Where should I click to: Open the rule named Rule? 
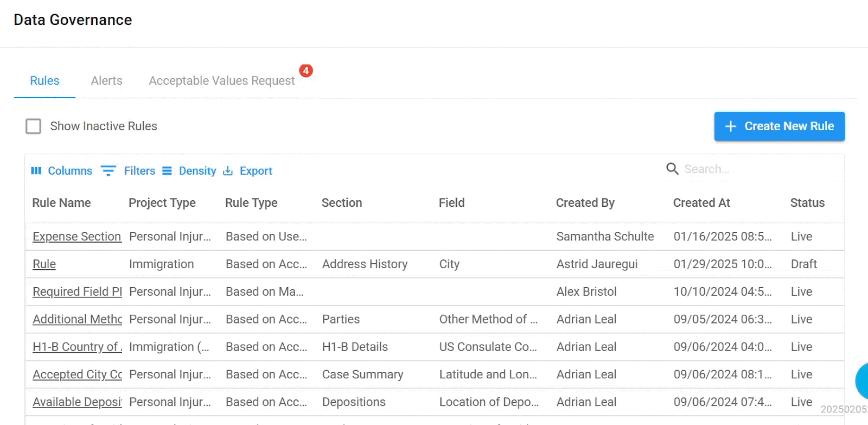pos(44,264)
